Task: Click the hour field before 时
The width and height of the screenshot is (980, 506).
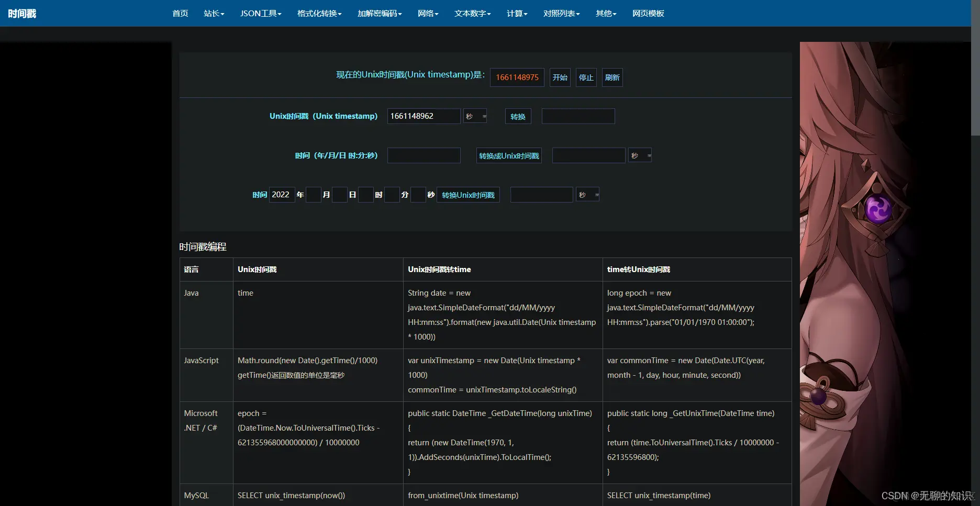Action: (x=366, y=195)
